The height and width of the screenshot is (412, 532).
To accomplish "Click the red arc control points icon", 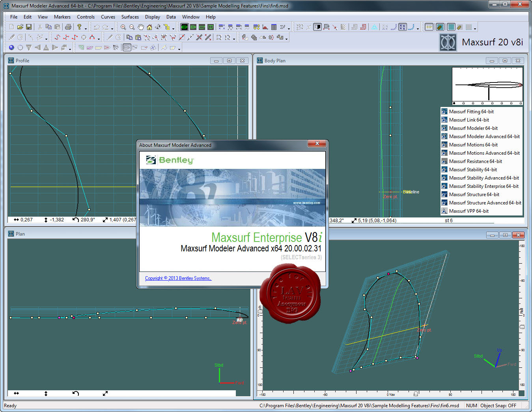I will click(x=92, y=37).
